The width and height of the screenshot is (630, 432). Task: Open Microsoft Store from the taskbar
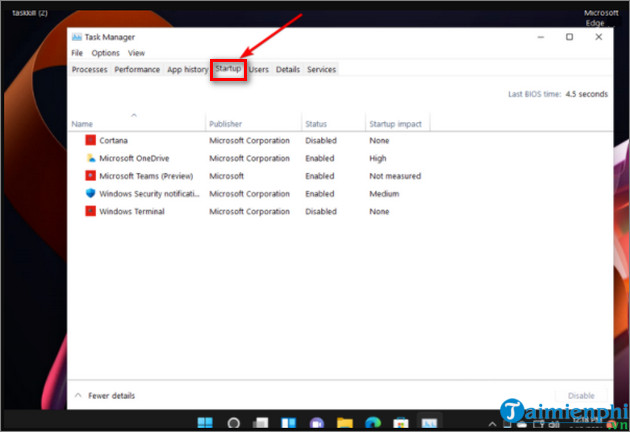pos(401,423)
